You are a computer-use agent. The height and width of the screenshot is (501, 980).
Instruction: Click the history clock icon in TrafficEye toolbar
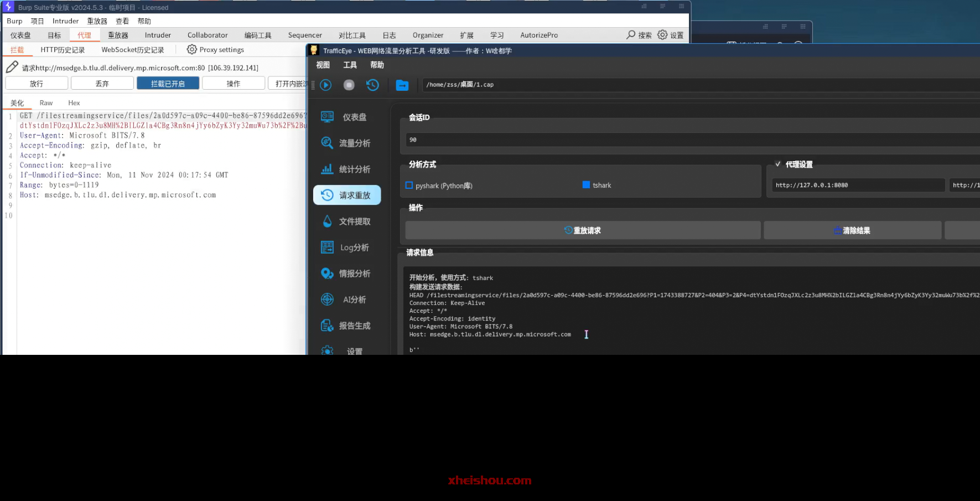(x=372, y=85)
